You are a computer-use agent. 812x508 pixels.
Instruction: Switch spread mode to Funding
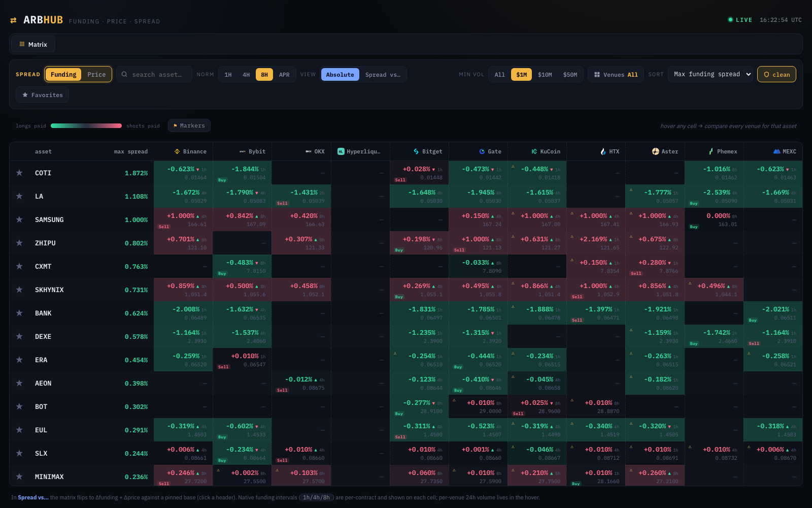click(63, 74)
